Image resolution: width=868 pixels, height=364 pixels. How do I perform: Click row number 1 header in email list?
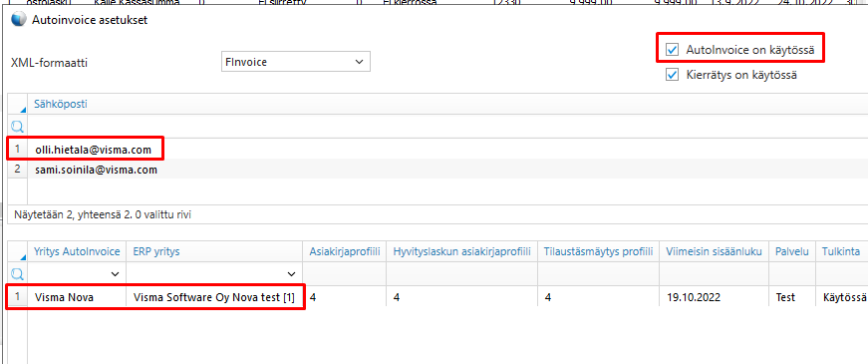17,149
